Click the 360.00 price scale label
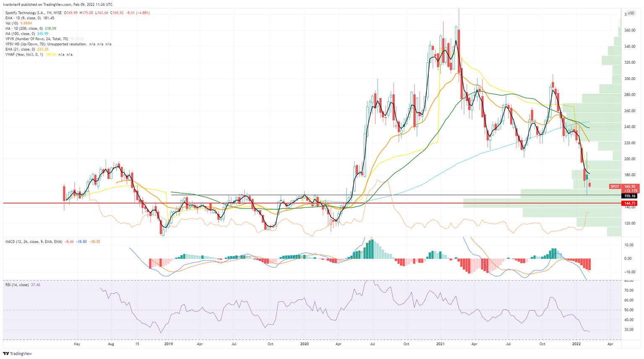Screen dimensions: 644x359 (x=630, y=30)
